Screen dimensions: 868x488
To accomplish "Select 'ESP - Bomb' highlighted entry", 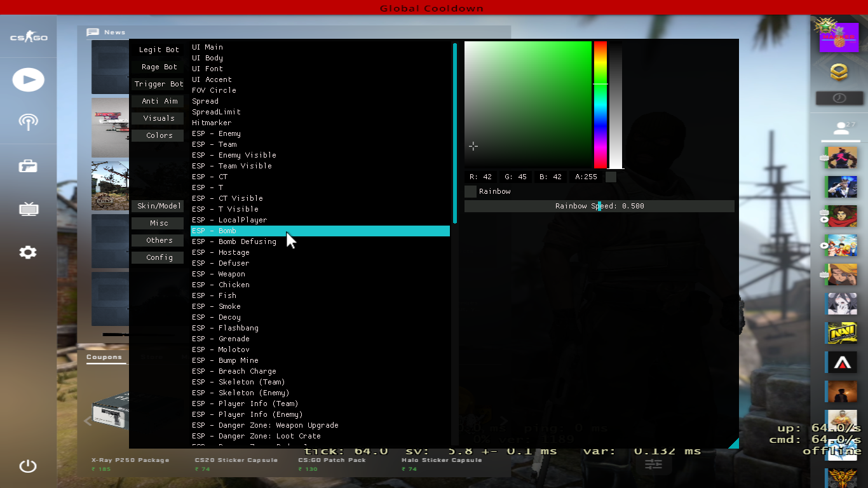I will [x=320, y=231].
